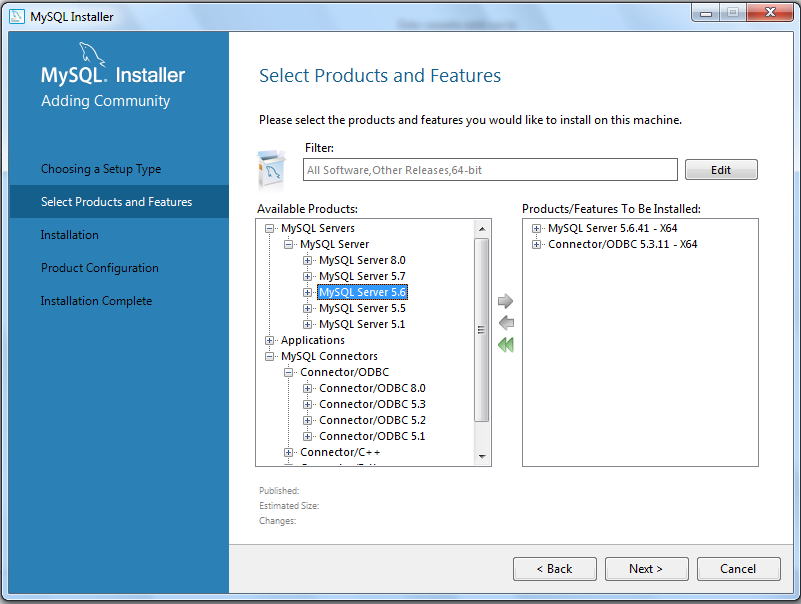Go to the Product Configuration step
This screenshot has width=801, height=604.
100,268
